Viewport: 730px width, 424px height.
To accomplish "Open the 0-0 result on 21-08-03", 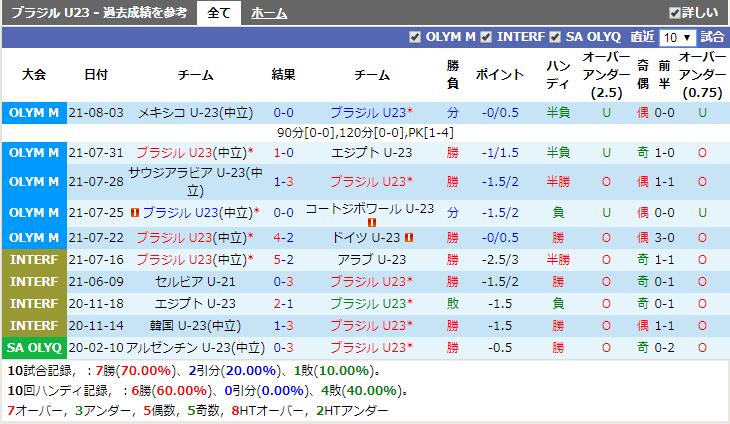I will click(x=284, y=113).
